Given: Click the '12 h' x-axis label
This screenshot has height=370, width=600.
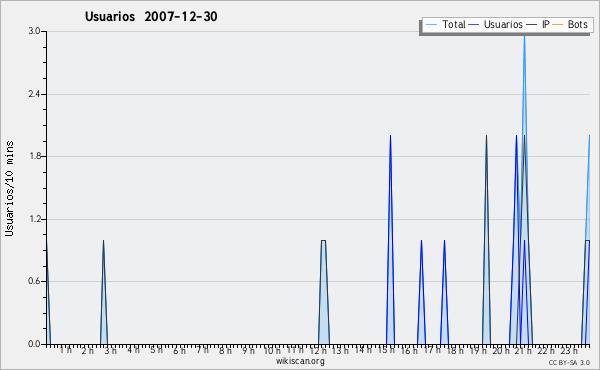Looking at the screenshot, I should point(318,350).
